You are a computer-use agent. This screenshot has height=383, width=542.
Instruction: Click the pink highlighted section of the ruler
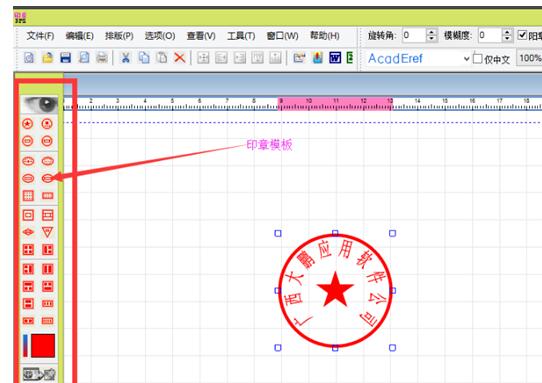(x=335, y=104)
